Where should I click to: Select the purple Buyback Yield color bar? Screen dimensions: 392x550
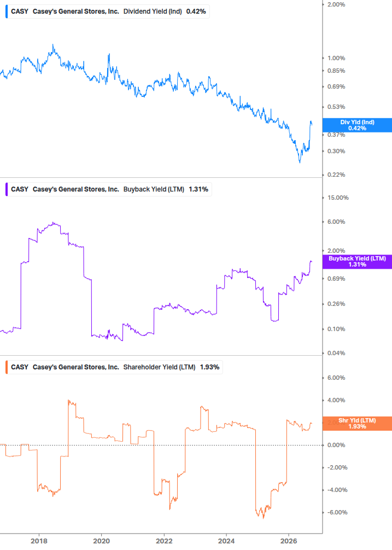pyautogui.click(x=7, y=189)
